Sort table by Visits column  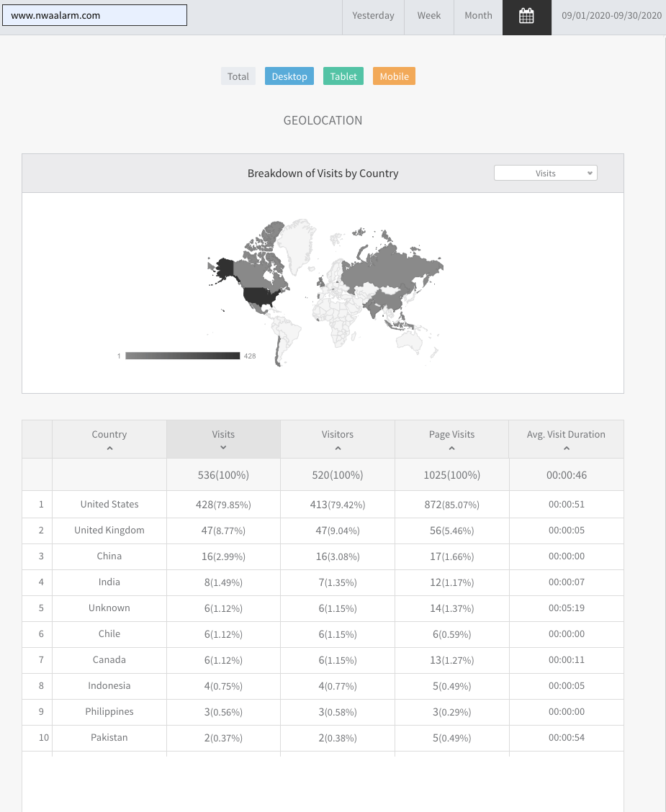223,439
